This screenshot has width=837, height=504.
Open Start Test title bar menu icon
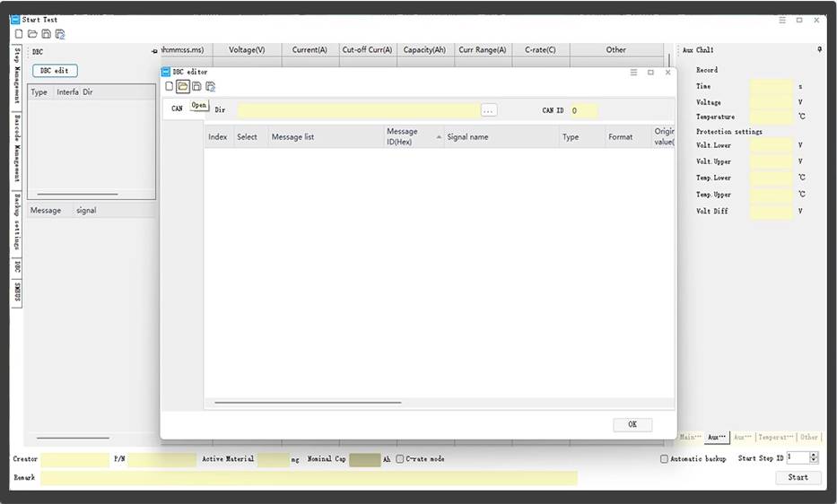coord(782,20)
